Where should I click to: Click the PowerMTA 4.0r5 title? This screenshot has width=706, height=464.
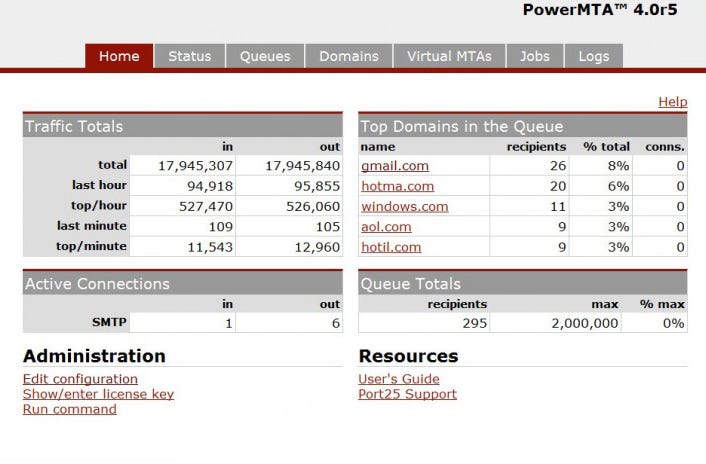pyautogui.click(x=600, y=9)
